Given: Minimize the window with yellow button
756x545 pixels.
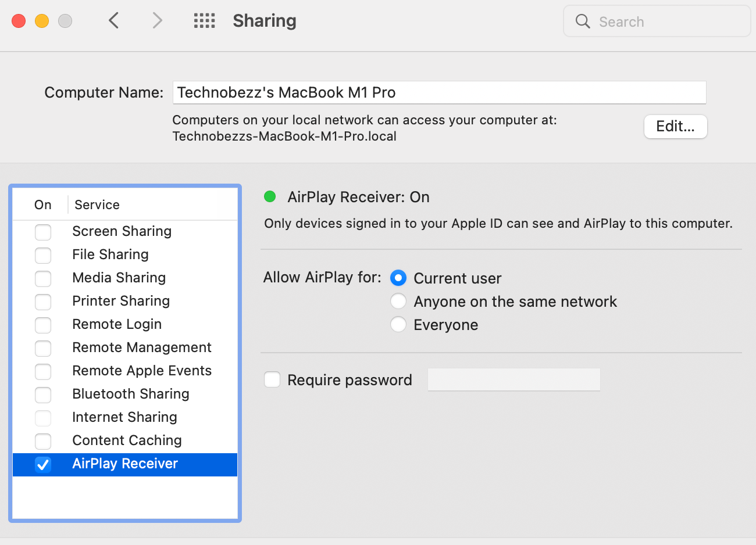Looking at the screenshot, I should tap(42, 21).
